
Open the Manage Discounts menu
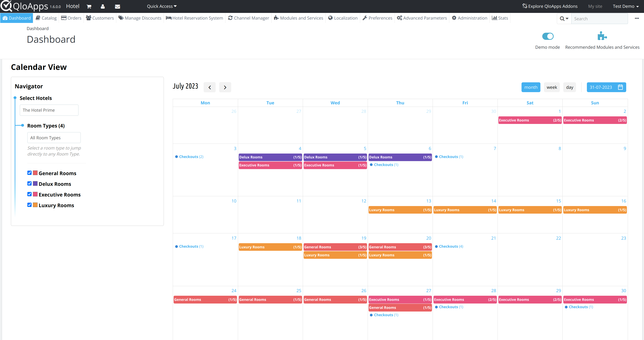[x=140, y=18]
